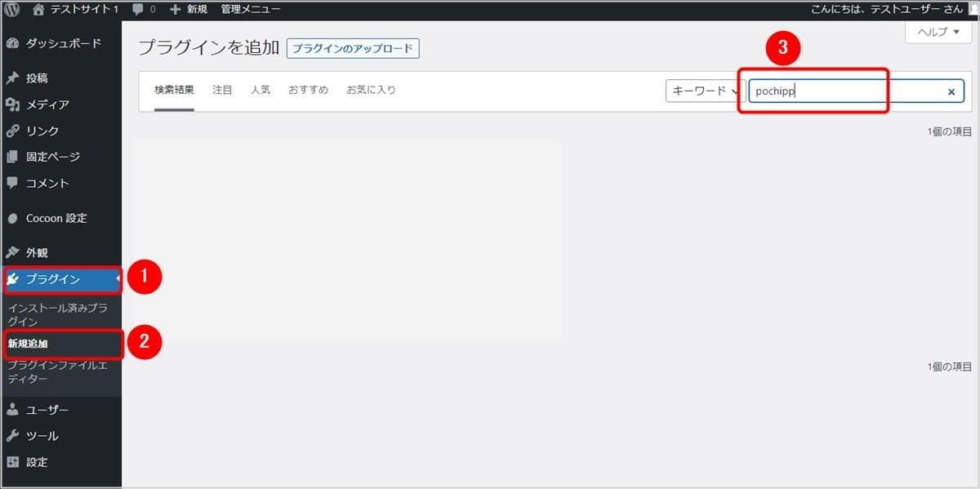Click the プラグイン plug icon

pyautogui.click(x=12, y=279)
